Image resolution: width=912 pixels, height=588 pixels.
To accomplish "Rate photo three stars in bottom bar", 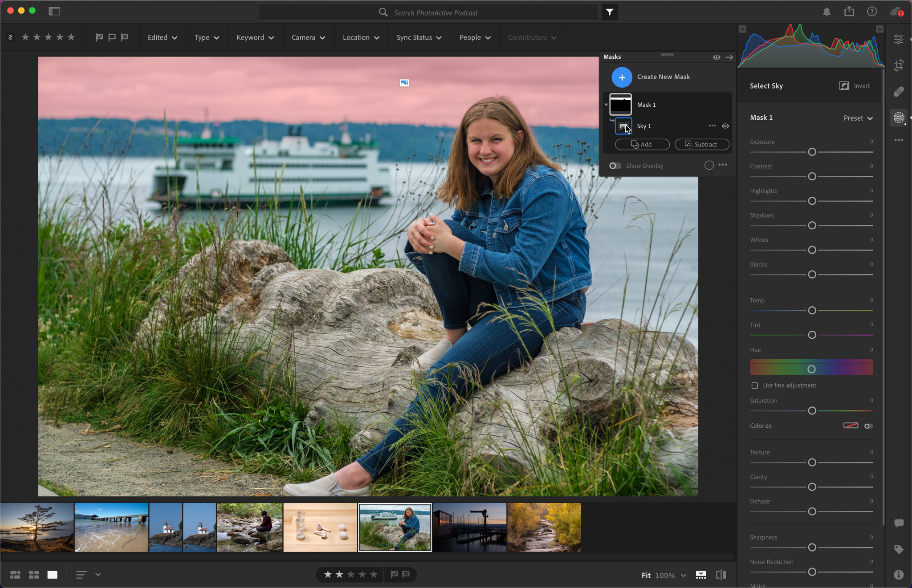I will click(x=351, y=575).
